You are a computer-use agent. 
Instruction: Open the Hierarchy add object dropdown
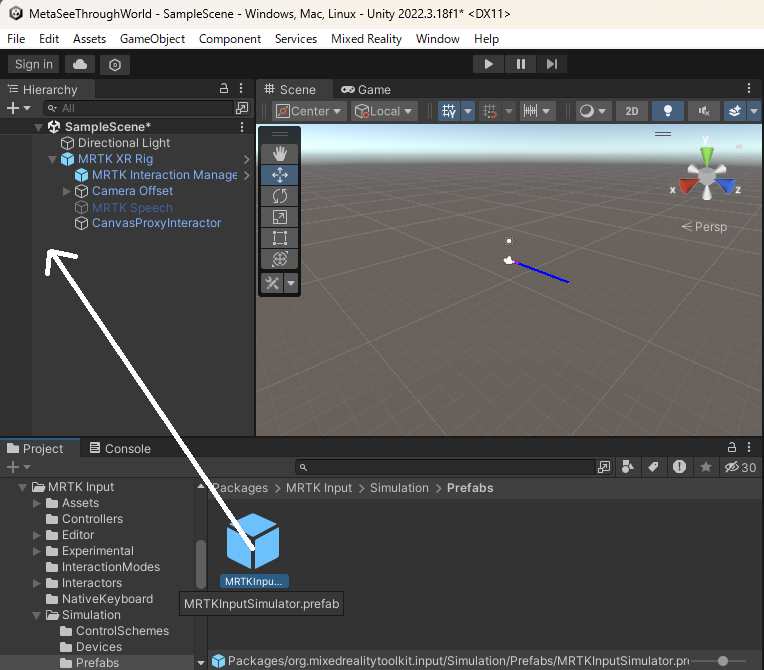point(19,108)
